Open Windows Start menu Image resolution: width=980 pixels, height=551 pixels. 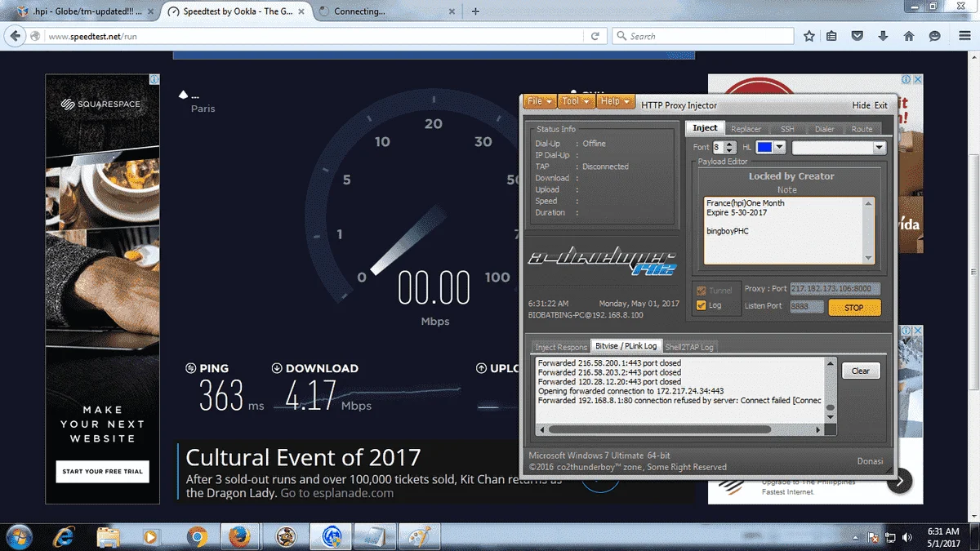click(18, 536)
